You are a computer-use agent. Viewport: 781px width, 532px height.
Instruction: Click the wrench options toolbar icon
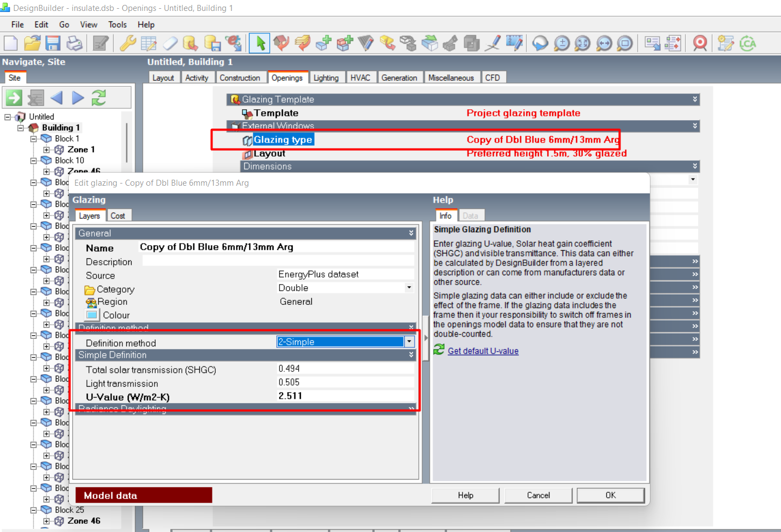[127, 43]
